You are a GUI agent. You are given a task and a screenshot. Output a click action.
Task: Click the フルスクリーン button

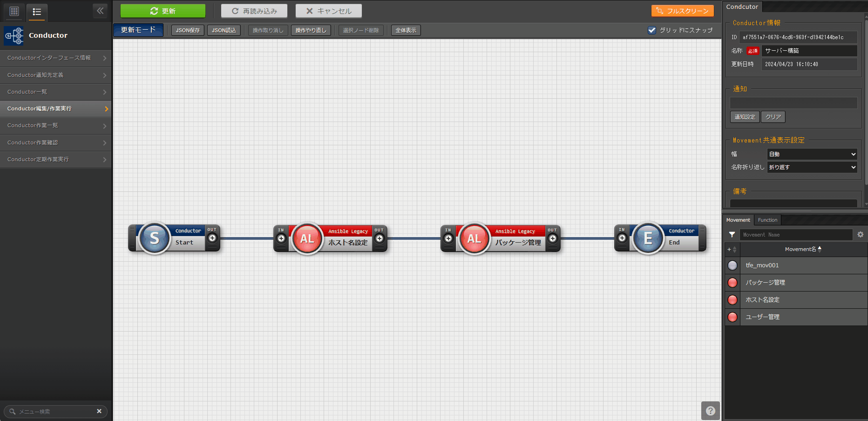pos(682,11)
